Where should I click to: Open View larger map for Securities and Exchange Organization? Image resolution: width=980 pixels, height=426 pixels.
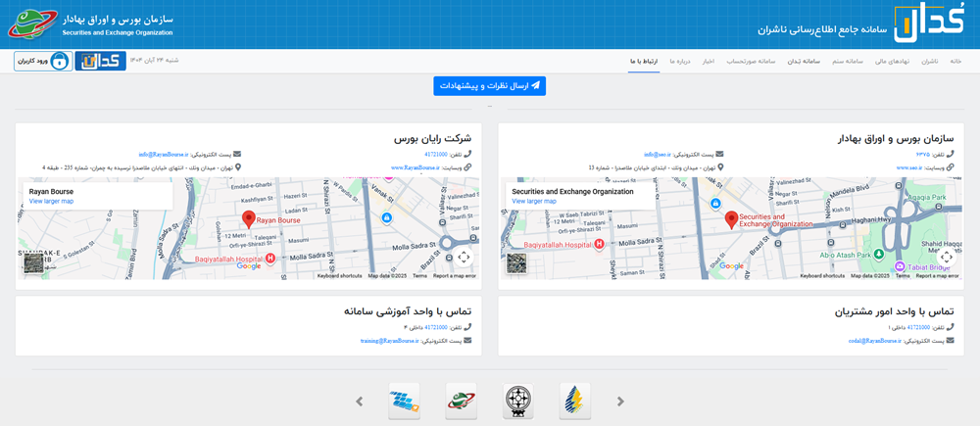[x=534, y=201]
